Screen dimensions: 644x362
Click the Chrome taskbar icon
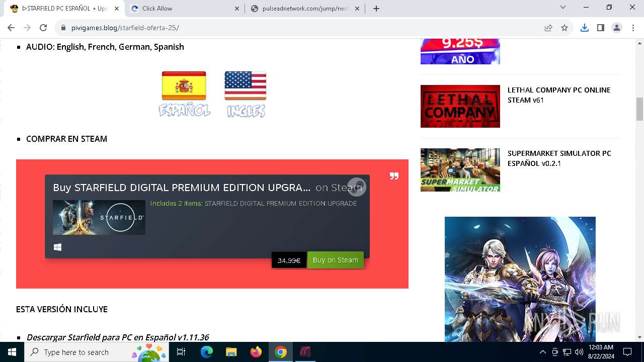tap(281, 352)
